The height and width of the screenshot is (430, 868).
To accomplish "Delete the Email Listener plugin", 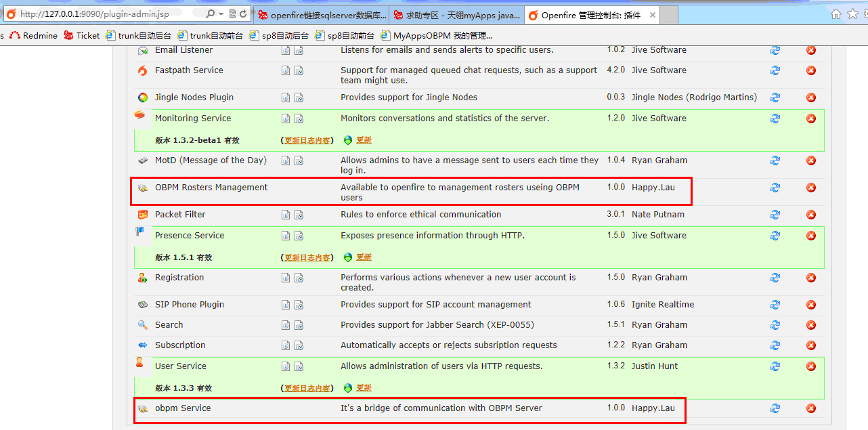I will click(811, 50).
